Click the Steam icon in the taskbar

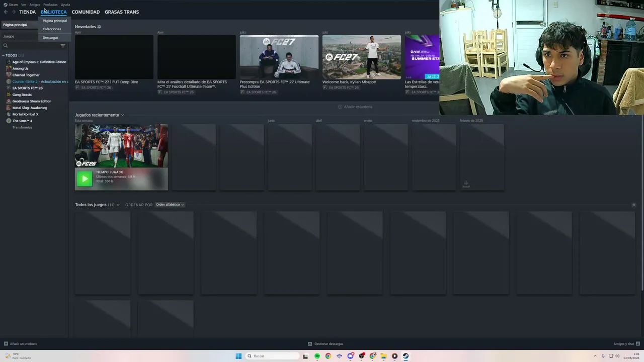point(406,356)
